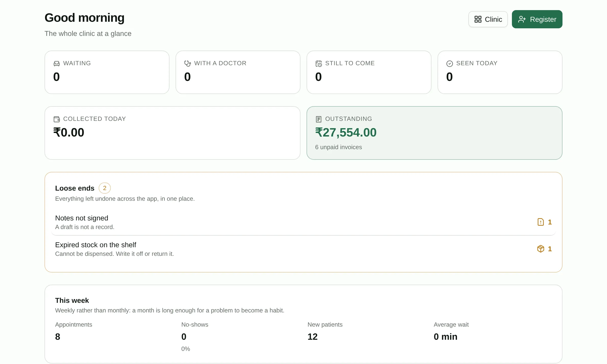The width and height of the screenshot is (607, 364).
Task: Click the Appointments label
Action: click(x=74, y=325)
